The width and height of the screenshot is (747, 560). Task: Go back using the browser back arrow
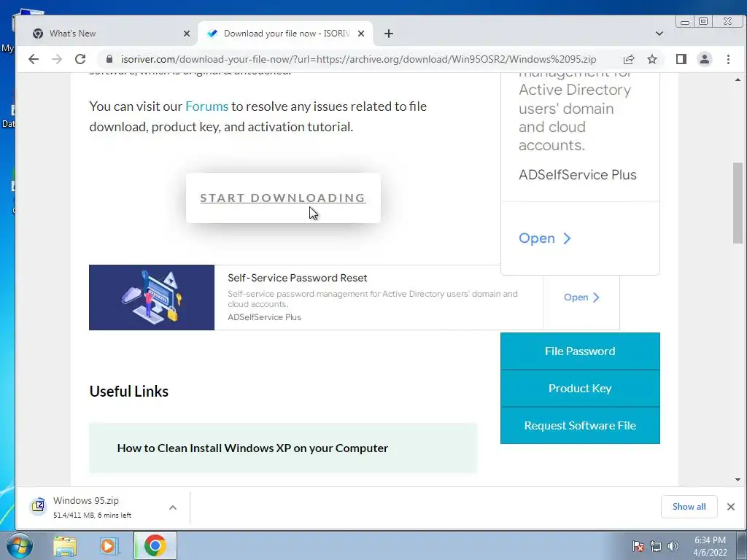34,59
